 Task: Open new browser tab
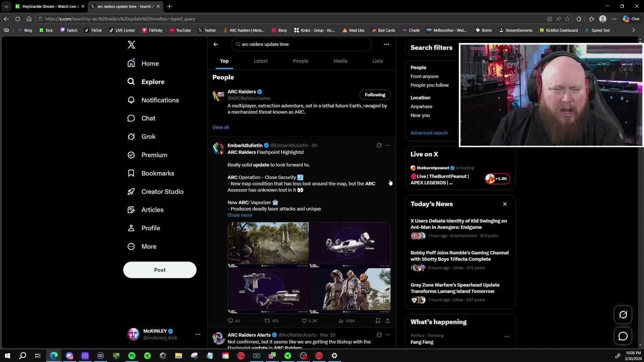pos(169,7)
